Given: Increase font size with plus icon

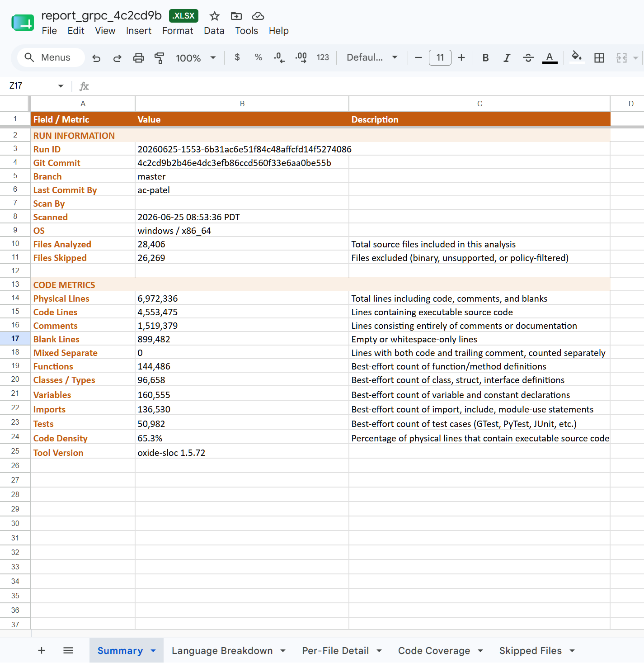Looking at the screenshot, I should coord(461,57).
